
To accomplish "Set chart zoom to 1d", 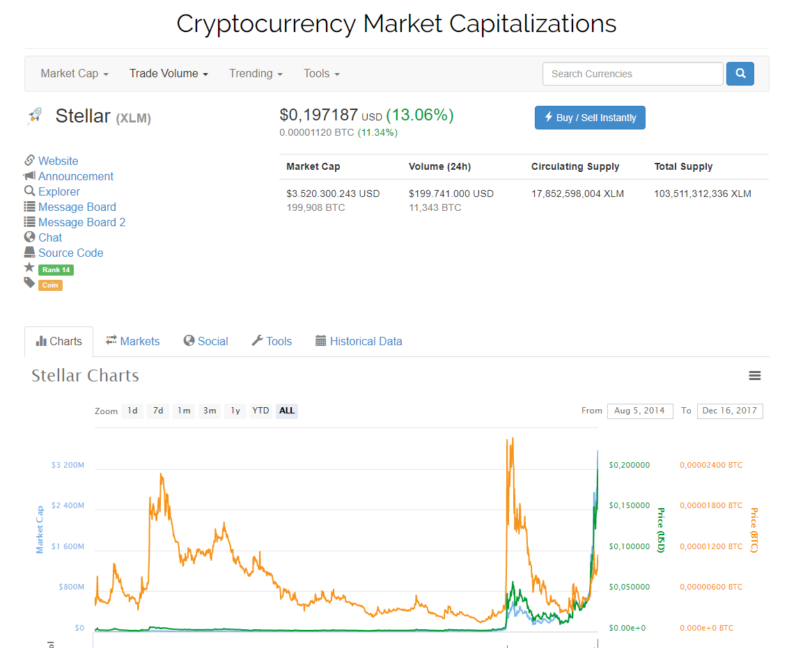I will [x=132, y=411].
